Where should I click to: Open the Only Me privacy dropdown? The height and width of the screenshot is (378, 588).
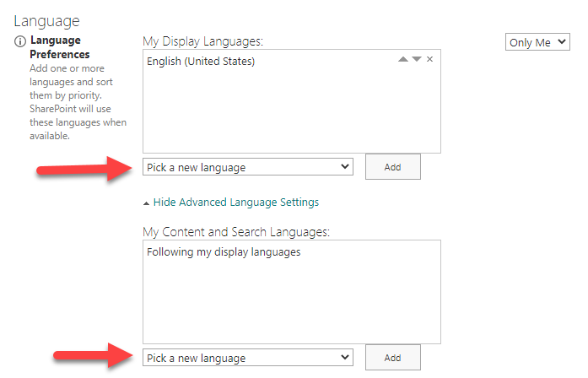(538, 42)
